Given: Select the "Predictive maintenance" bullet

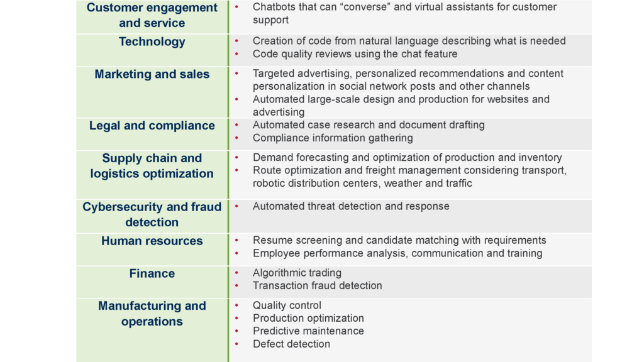Looking at the screenshot, I should 308,331.
